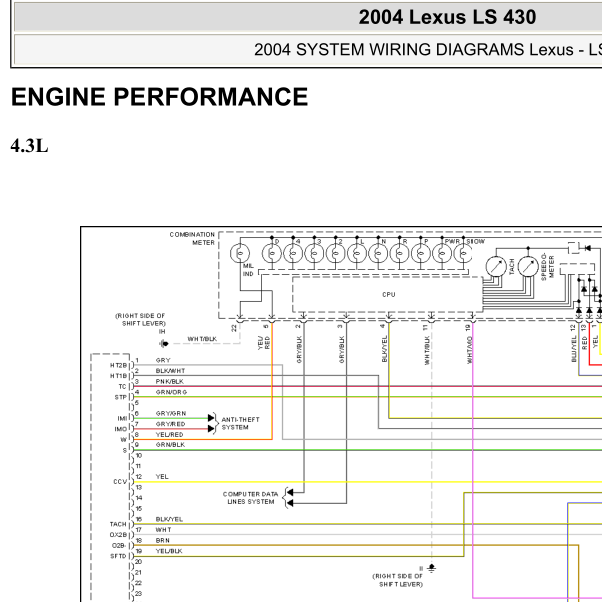This screenshot has width=602, height=602.
Task: Click the "R" gear indicator lamp
Action: (399, 254)
